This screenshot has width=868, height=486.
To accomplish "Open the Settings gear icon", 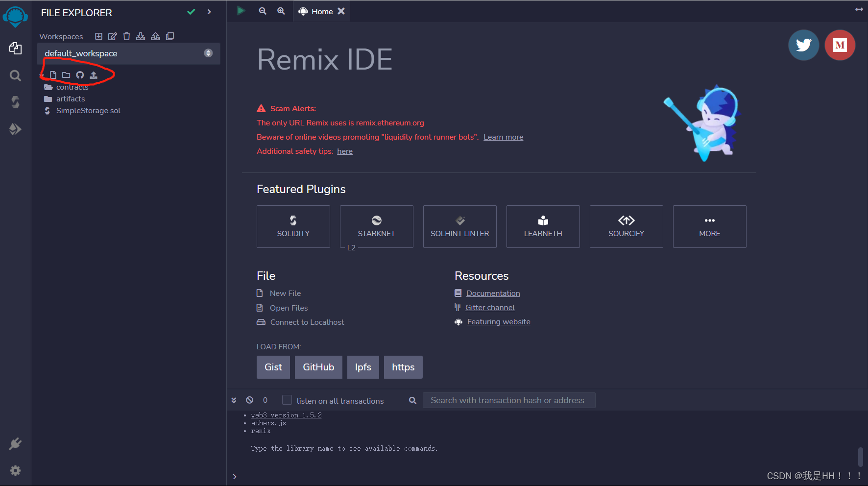I will (15, 470).
